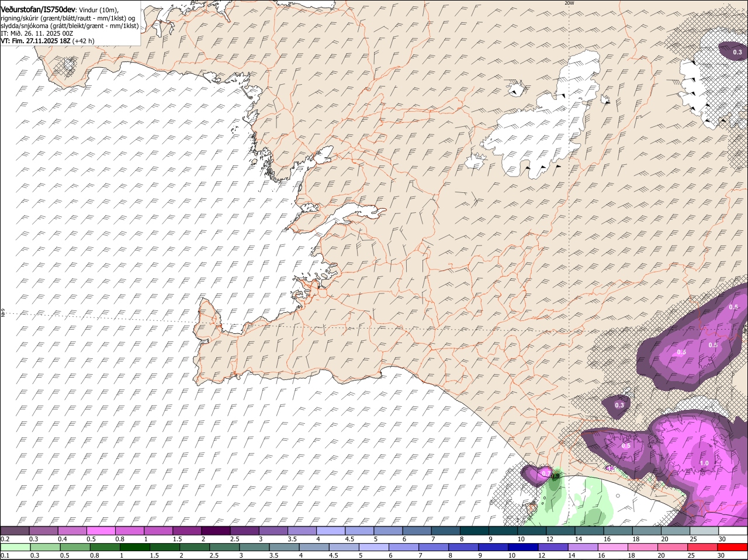Click the Veðurstofan/IS750dev title text

pos(38,9)
